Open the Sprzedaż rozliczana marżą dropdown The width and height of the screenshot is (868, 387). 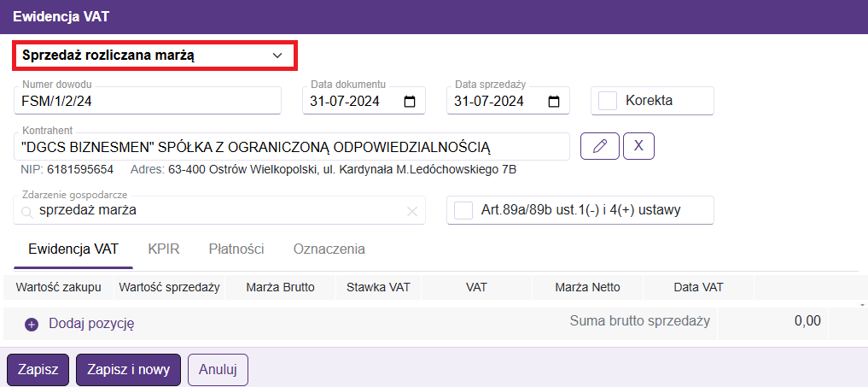point(155,56)
